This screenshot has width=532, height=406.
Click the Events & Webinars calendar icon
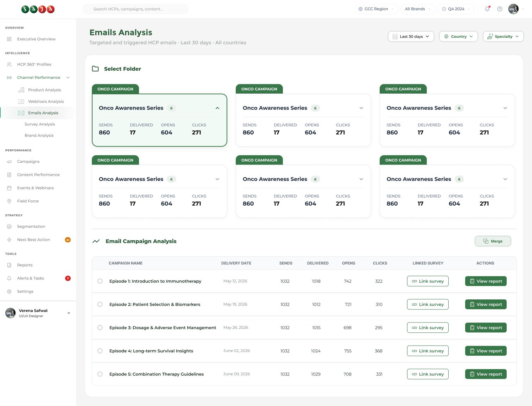tap(9, 188)
